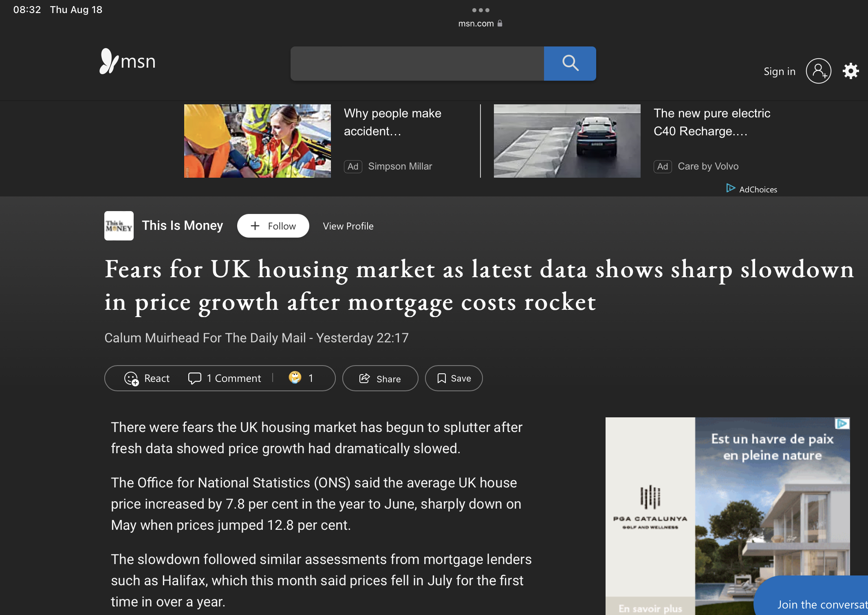Click the msn.com address bar text
Screen dimensions: 868x615
(x=476, y=24)
